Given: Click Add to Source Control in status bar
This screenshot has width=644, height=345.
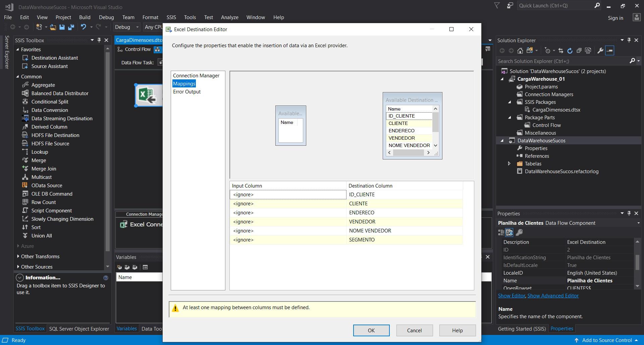Looking at the screenshot, I should click(x=607, y=340).
